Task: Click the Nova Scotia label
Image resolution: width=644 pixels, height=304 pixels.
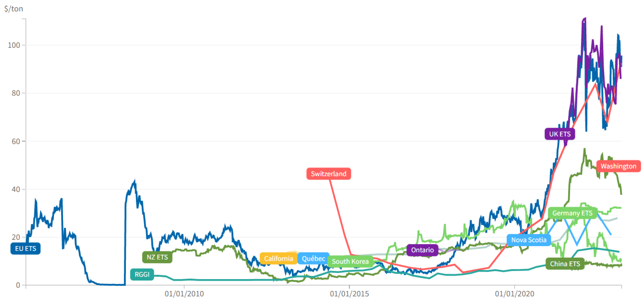Action: [x=529, y=240]
